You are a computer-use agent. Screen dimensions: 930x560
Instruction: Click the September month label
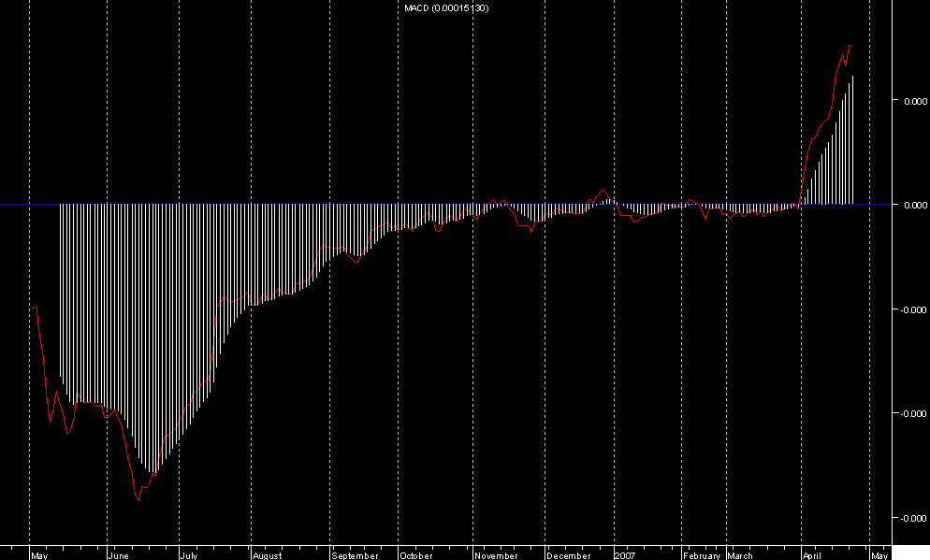(355, 556)
